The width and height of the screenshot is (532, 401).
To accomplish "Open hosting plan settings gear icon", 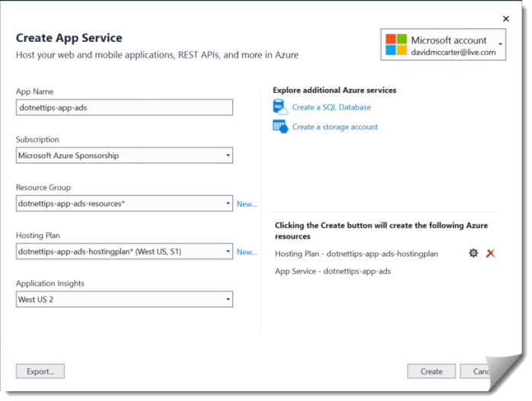I will (x=473, y=253).
